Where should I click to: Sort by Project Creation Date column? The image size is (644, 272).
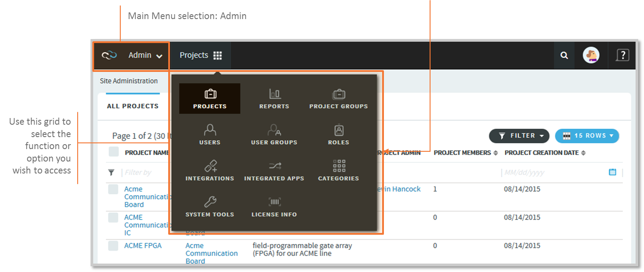tap(545, 153)
